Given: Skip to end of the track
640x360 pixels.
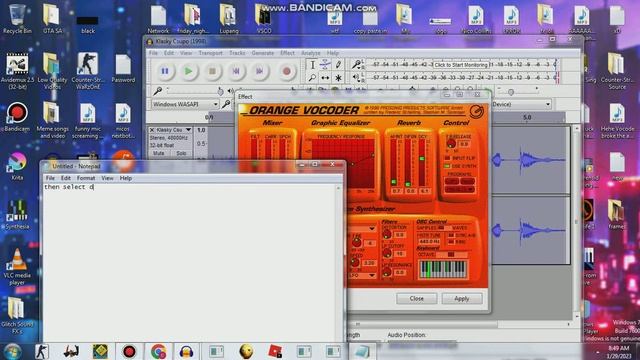Looking at the screenshot, I should 260,71.
